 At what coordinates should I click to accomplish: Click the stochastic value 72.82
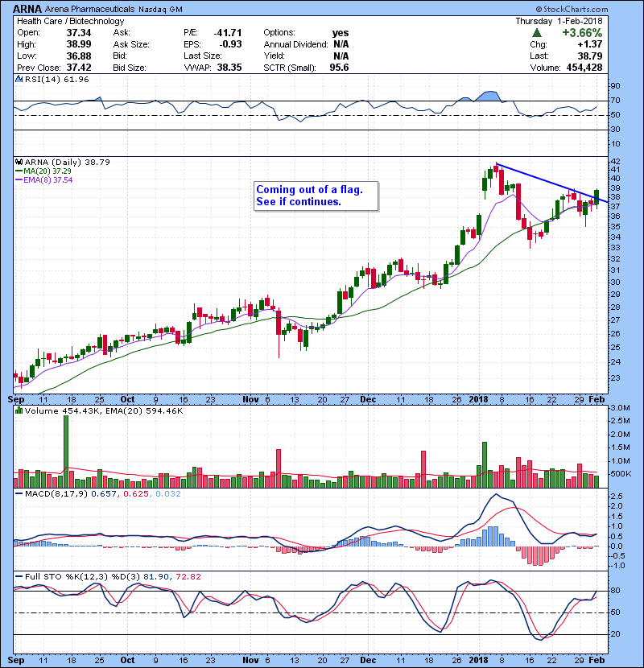(188, 576)
